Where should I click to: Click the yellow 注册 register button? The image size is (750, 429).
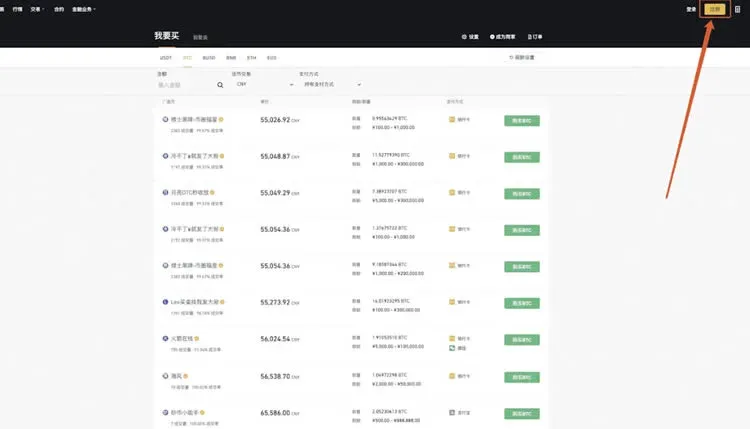coord(715,9)
